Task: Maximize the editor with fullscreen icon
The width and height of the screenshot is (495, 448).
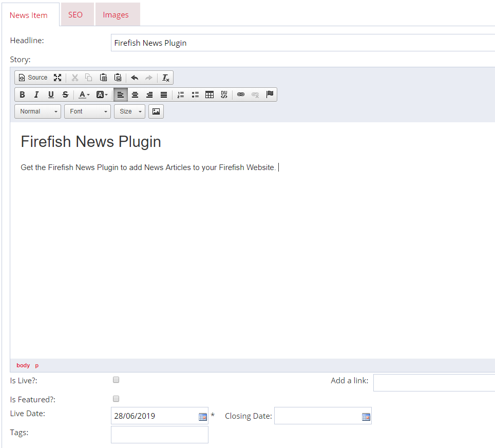Action: coord(58,78)
